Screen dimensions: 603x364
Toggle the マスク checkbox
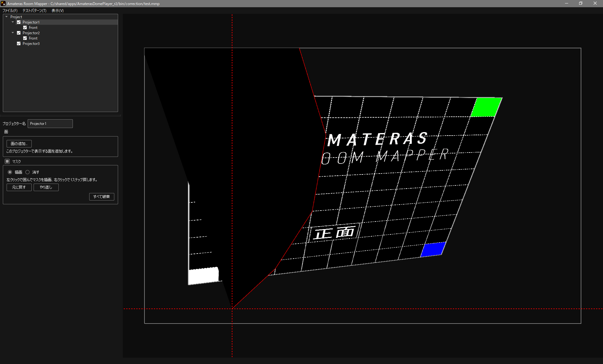8,161
